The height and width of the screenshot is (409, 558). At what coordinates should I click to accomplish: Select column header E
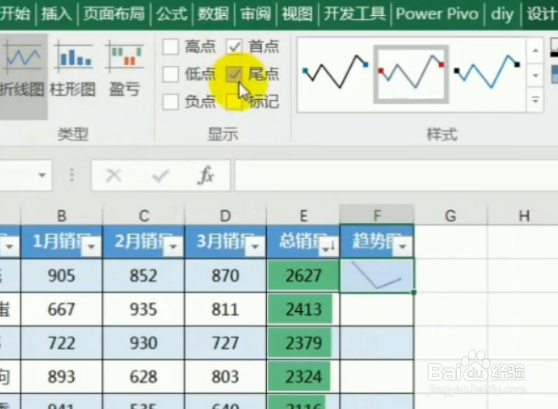pyautogui.click(x=303, y=215)
